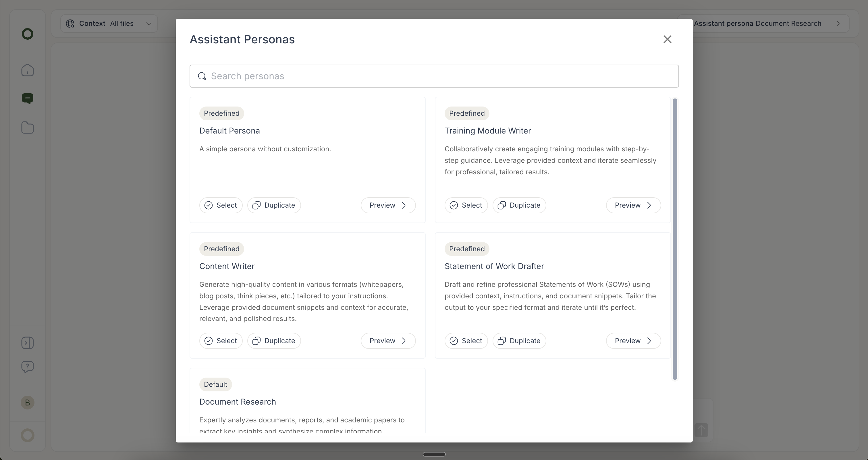Open the Context All files dropdown
This screenshot has width=868, height=460.
109,24
